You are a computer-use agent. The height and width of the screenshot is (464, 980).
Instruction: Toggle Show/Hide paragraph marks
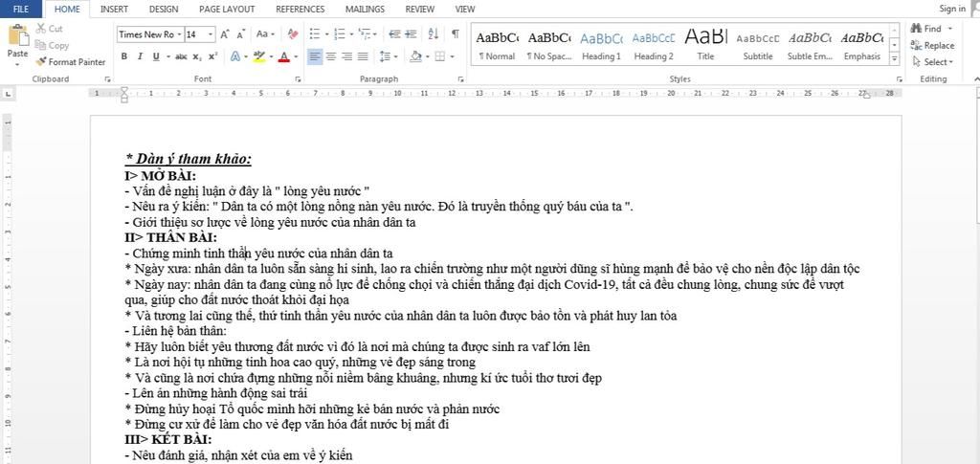click(456, 33)
